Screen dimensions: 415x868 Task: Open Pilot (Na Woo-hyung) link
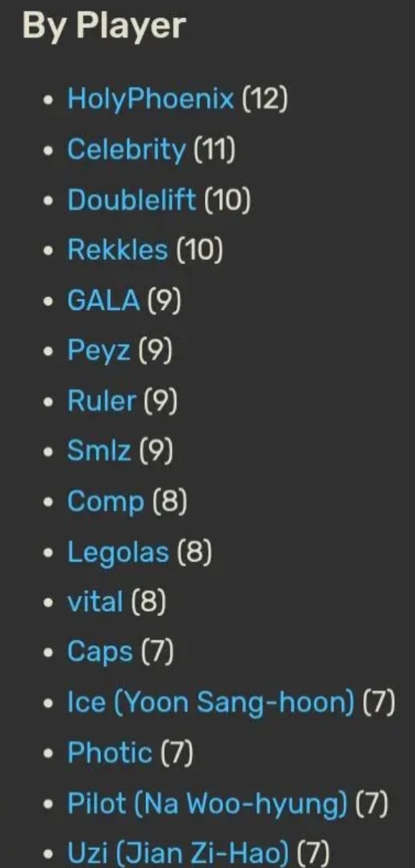tap(207, 804)
